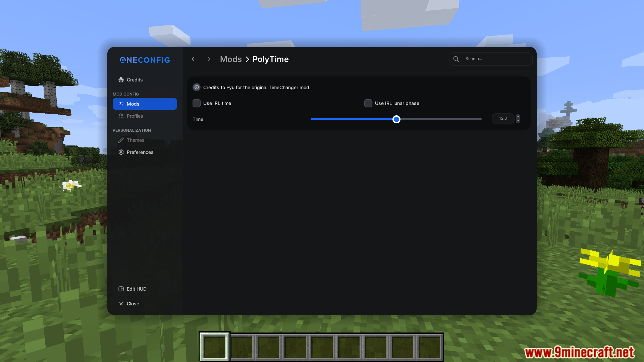Open Preferences in the sidebar
Screen dimensions: 644x362
pyautogui.click(x=145, y=152)
